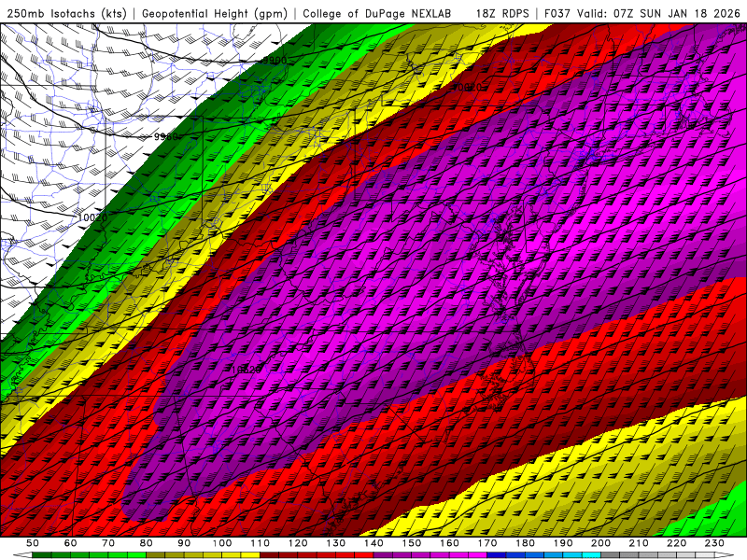This screenshot has width=747, height=560.
Task: Click the dark blue swatch right after 170
Action: (497, 555)
